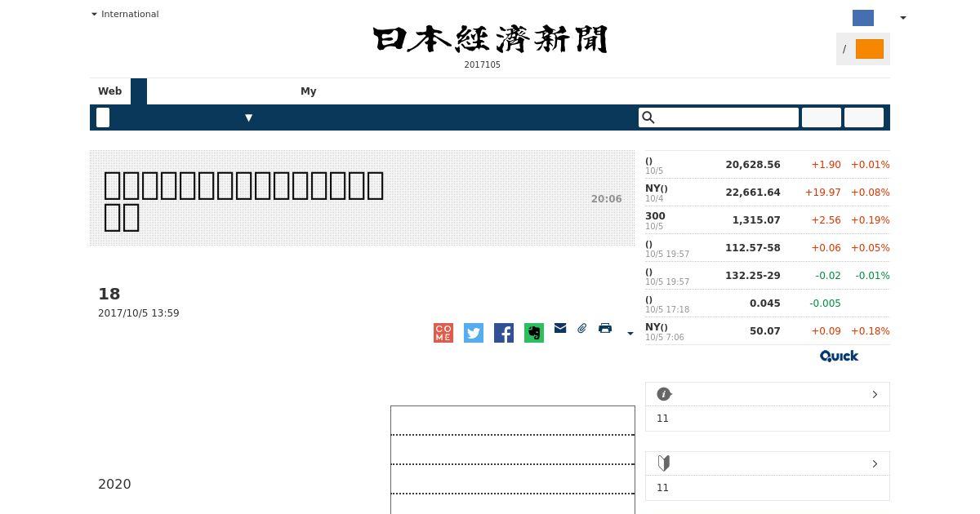
Task: Share article on Twitter
Action: pos(474,333)
